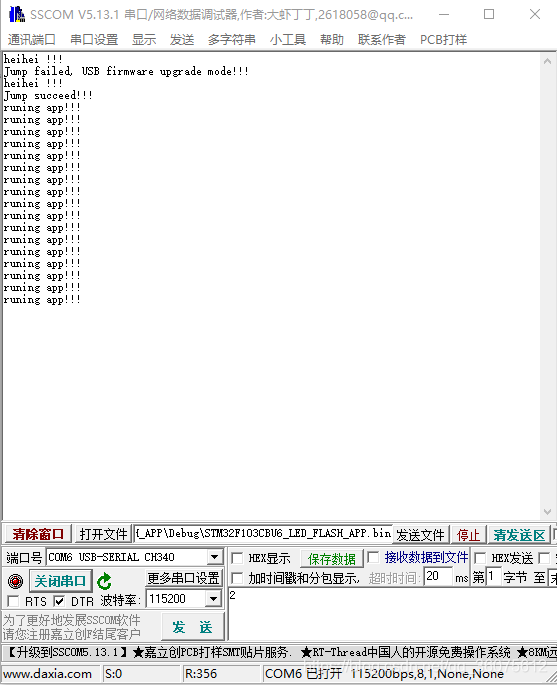Viewport: 557px width, 685px height.
Task: Click the 保存数据 button
Action: point(332,559)
